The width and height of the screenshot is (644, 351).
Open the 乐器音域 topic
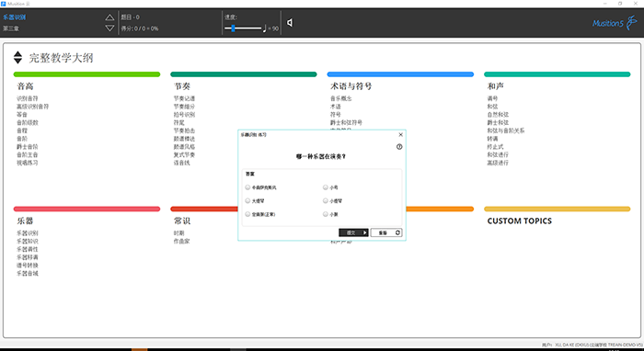[27, 273]
